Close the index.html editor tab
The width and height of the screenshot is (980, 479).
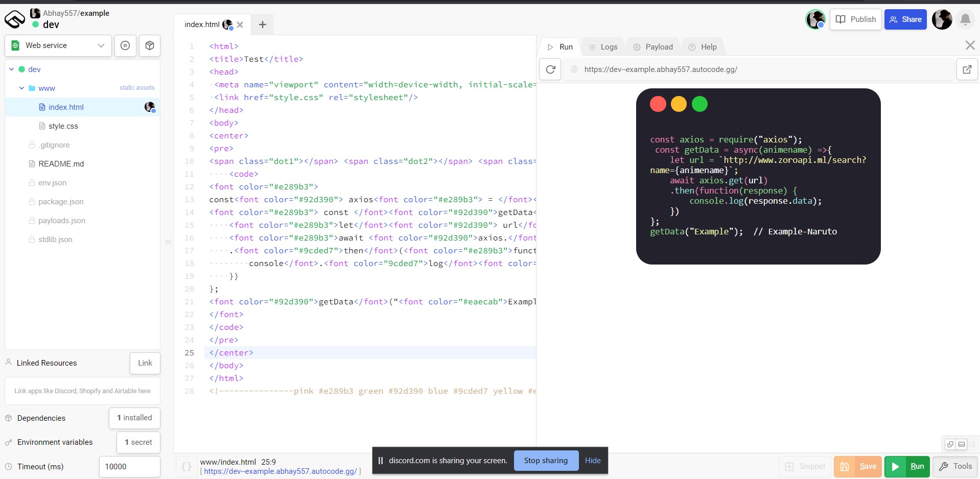(240, 25)
